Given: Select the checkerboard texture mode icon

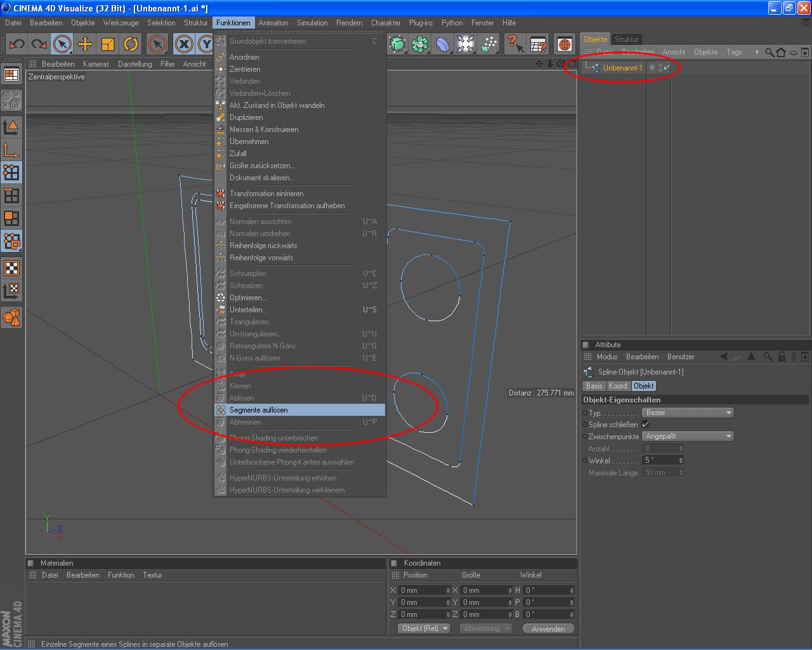Looking at the screenshot, I should click(11, 268).
